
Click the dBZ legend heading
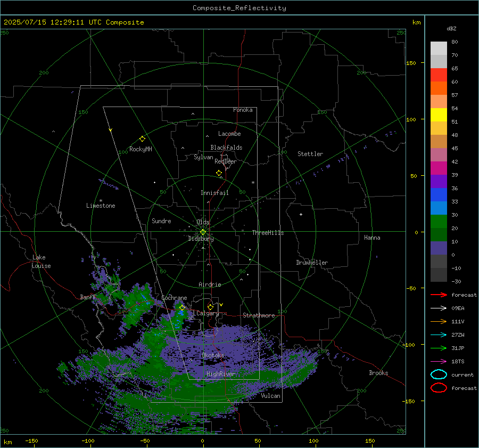click(451, 28)
